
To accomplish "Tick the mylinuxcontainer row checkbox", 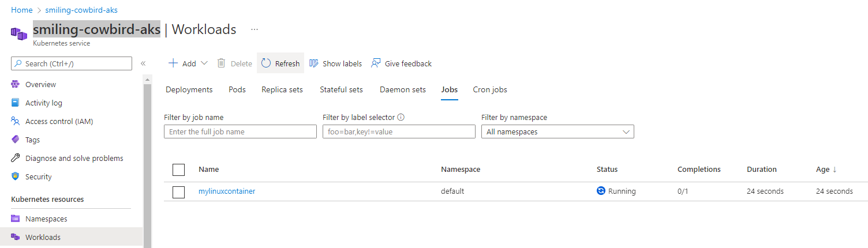I will [179, 191].
